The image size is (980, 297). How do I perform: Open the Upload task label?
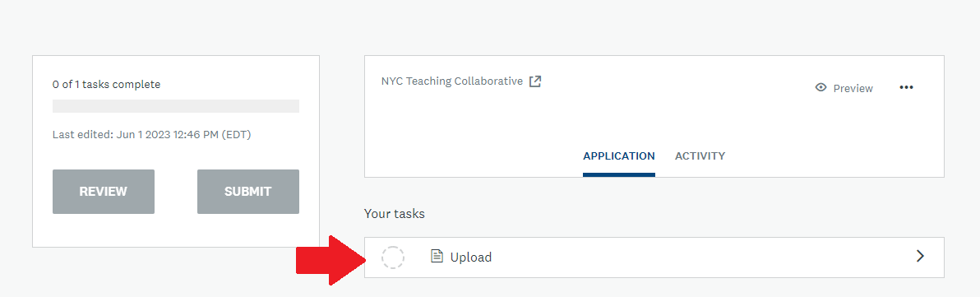click(x=470, y=257)
